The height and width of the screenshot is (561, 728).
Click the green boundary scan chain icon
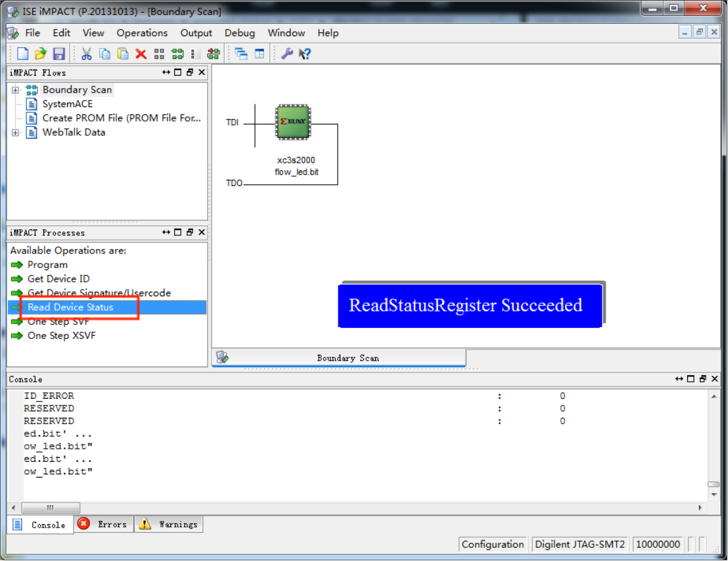click(177, 54)
